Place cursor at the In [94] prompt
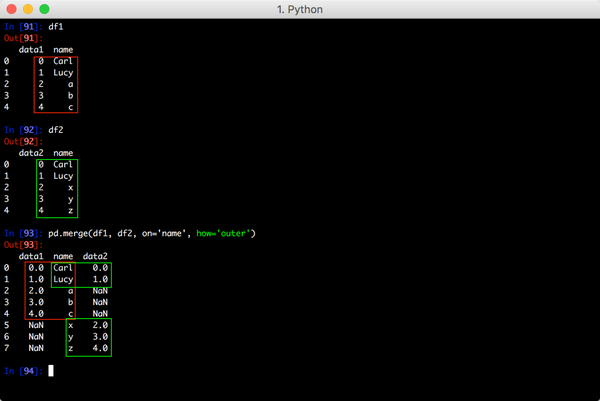Screen dimensions: 600x401 pos(51,371)
